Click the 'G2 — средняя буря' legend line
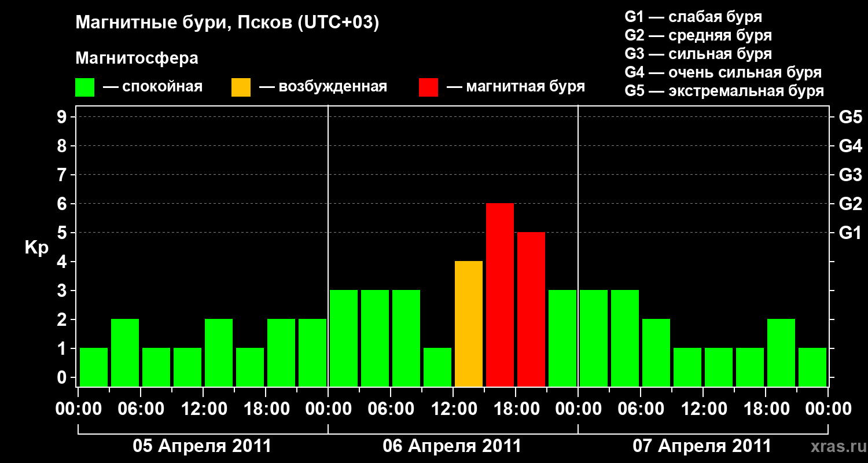The width and height of the screenshot is (868, 463). [698, 35]
